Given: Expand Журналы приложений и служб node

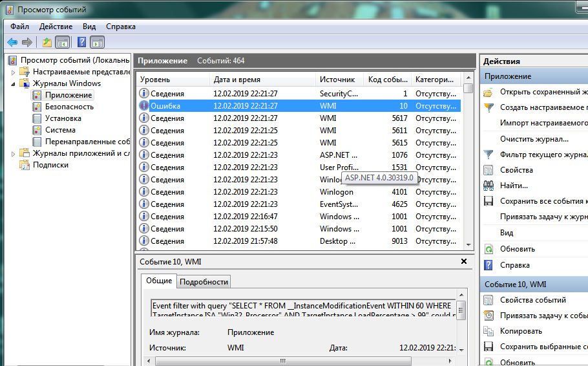Looking at the screenshot, I should [13, 153].
